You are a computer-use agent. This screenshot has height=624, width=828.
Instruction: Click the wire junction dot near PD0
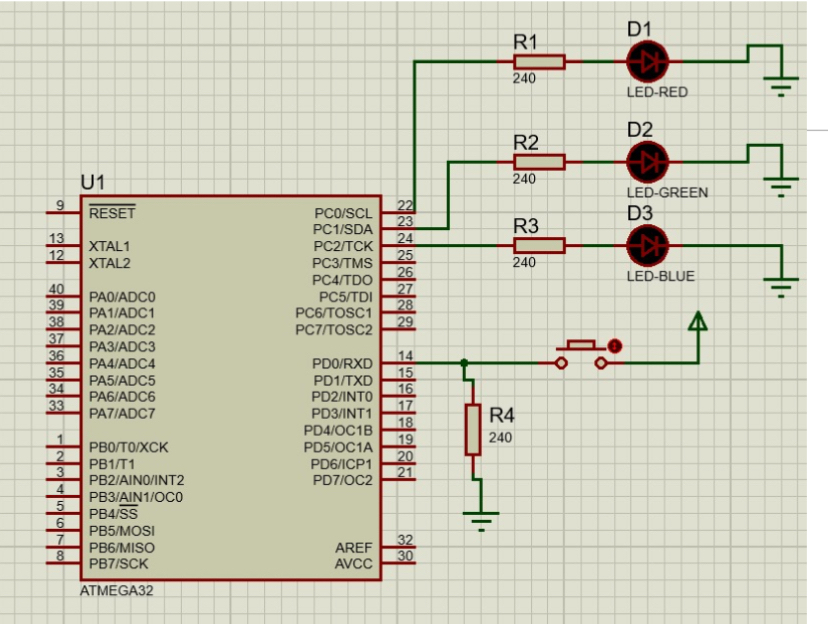(464, 363)
